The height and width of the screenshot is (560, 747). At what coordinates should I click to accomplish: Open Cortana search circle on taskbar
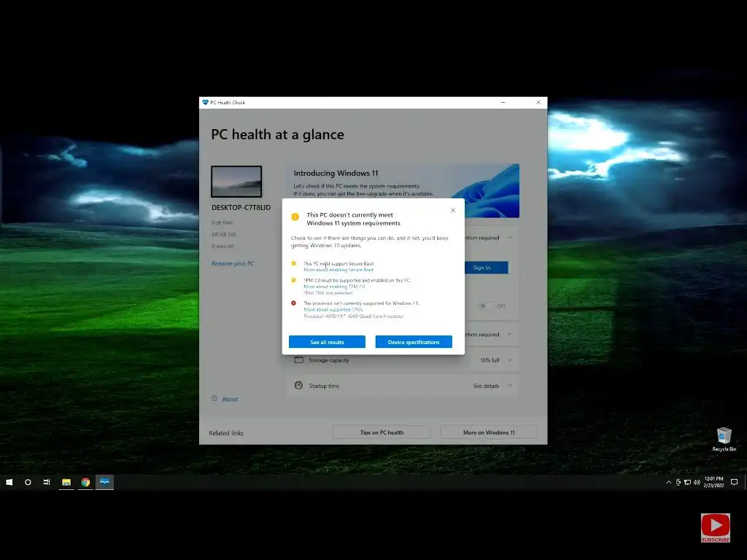[28, 482]
